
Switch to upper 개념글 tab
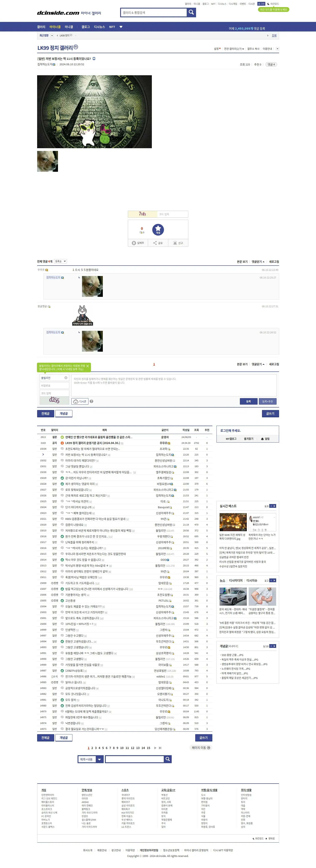pos(64,413)
